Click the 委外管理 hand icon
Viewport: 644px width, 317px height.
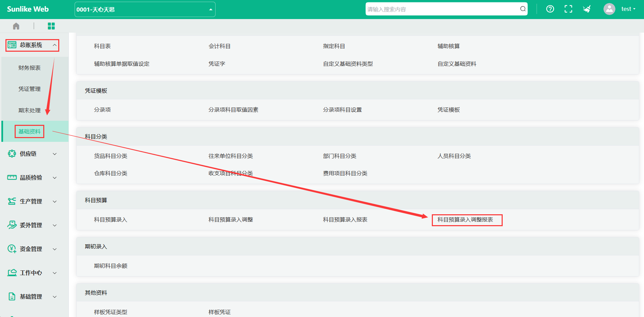[12, 225]
